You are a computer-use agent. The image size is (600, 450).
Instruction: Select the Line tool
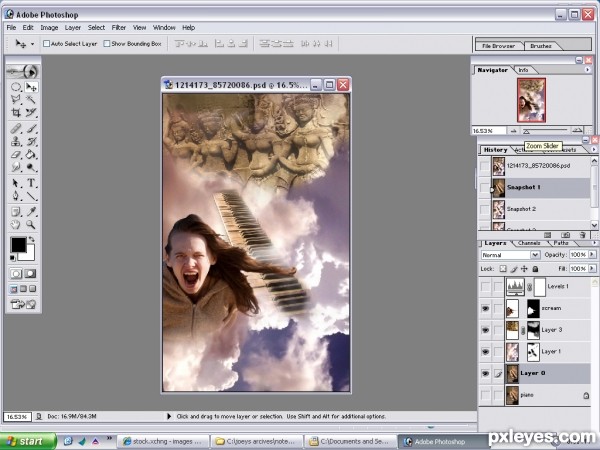(31, 196)
